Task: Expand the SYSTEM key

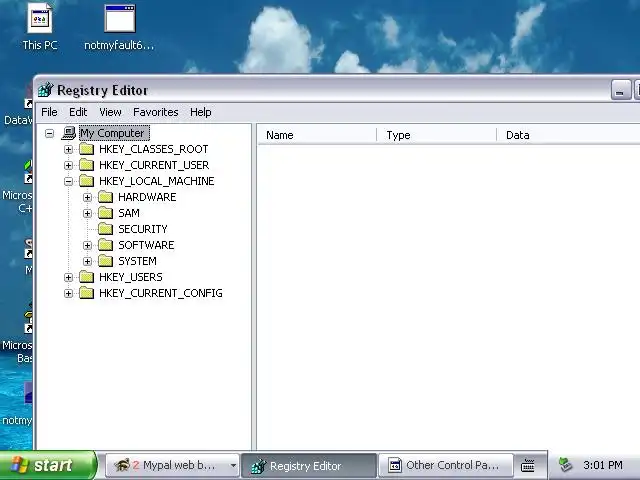Action: click(x=87, y=261)
